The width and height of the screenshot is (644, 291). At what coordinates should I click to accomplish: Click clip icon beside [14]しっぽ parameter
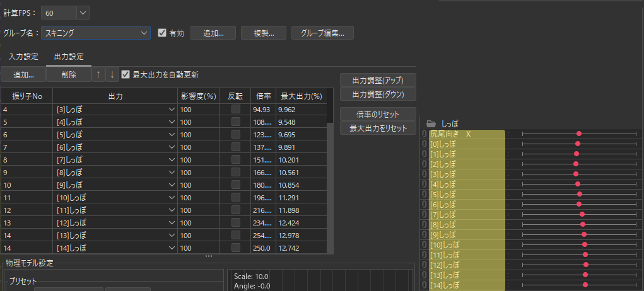pyautogui.click(x=424, y=285)
